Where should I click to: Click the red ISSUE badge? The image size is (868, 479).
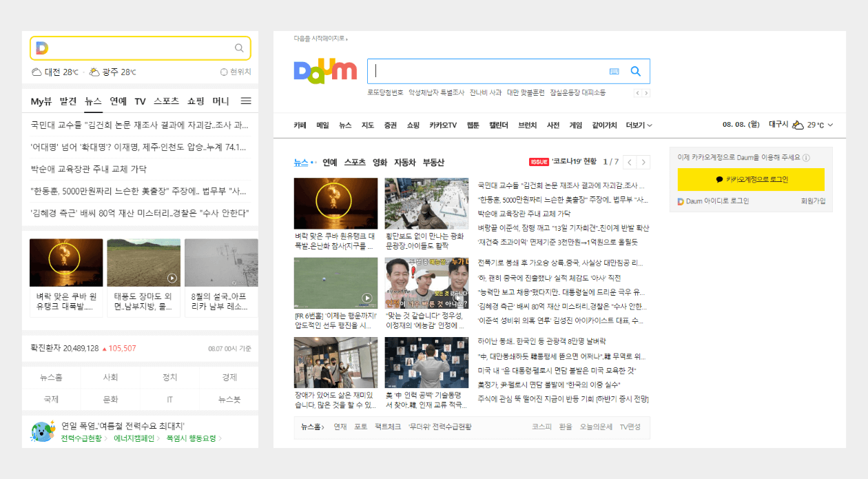(x=539, y=162)
